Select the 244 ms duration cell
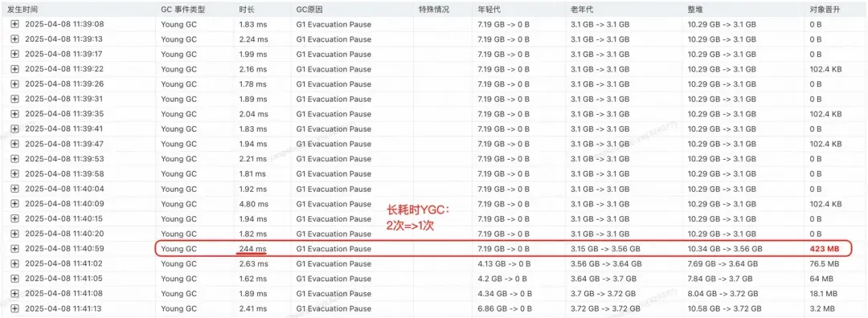This screenshot has height=318, width=868. click(252, 249)
